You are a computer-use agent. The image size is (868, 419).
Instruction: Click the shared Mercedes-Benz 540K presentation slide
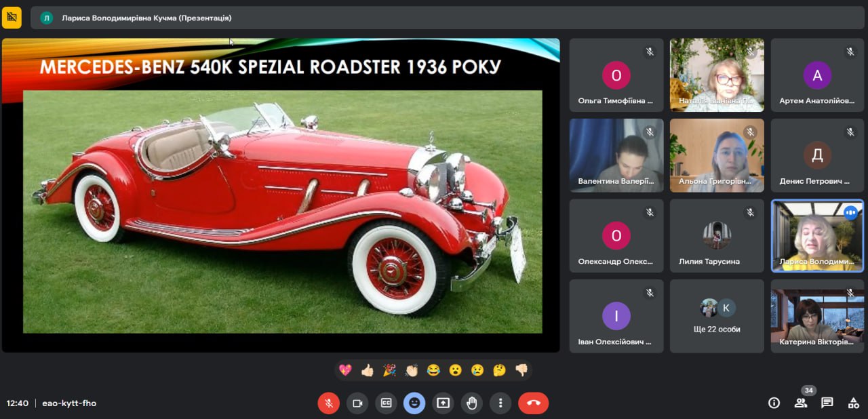[x=281, y=195]
